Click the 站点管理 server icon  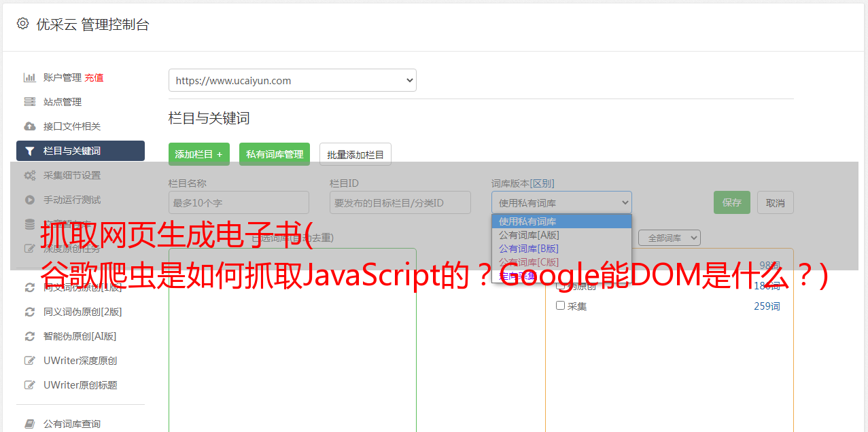tap(29, 102)
